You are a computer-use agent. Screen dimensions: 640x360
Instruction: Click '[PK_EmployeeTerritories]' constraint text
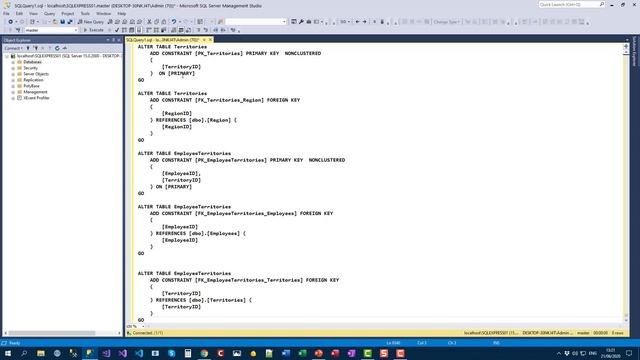click(x=231, y=160)
